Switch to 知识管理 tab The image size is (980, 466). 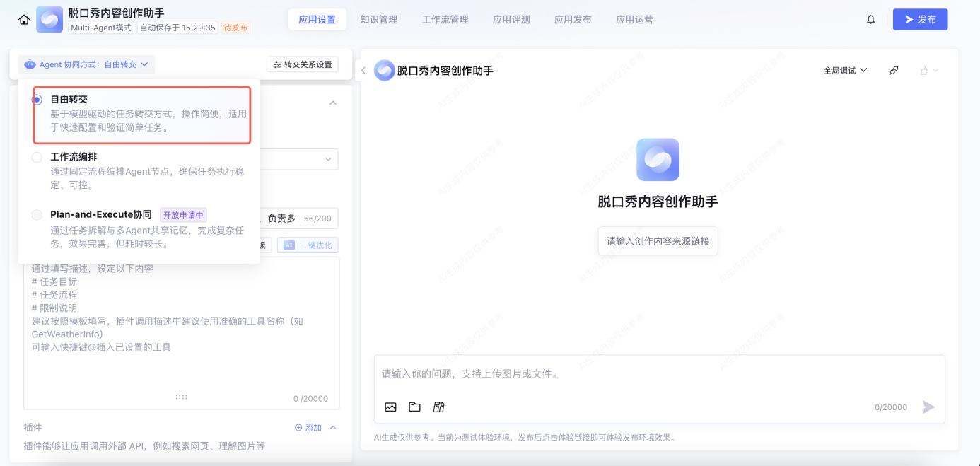pos(378,20)
